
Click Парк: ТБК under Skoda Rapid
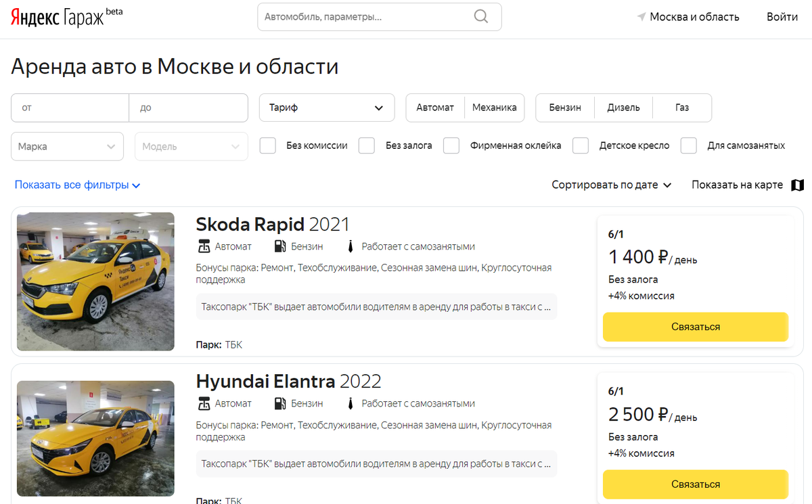(219, 345)
